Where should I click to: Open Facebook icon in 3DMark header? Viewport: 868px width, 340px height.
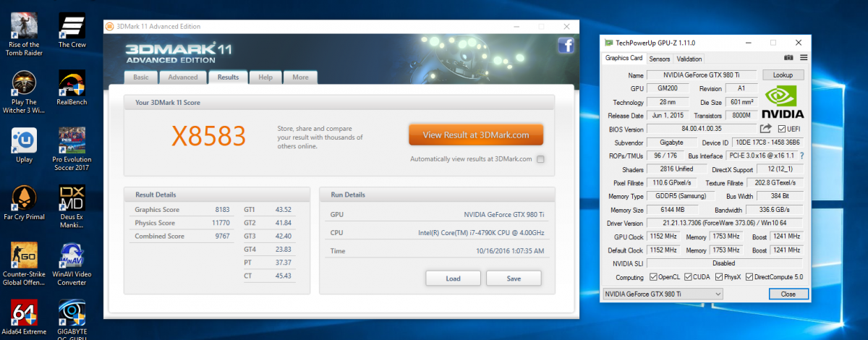pyautogui.click(x=566, y=46)
